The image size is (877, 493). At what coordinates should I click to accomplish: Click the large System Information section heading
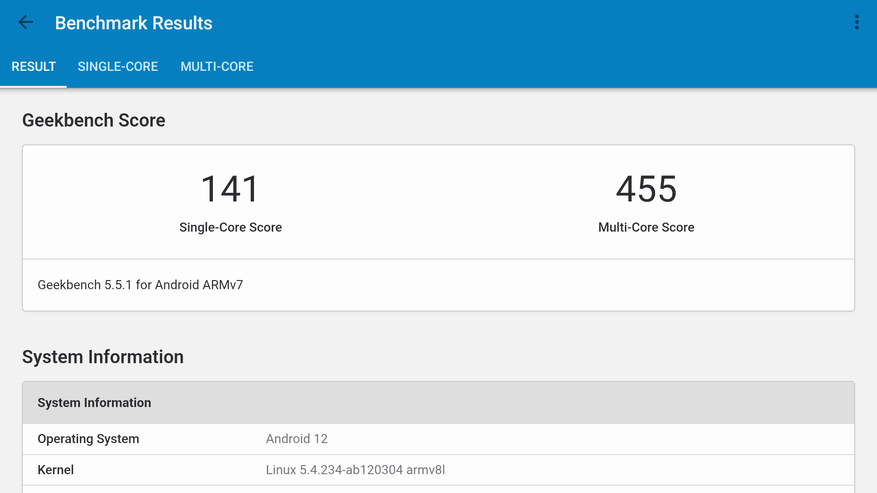[103, 357]
